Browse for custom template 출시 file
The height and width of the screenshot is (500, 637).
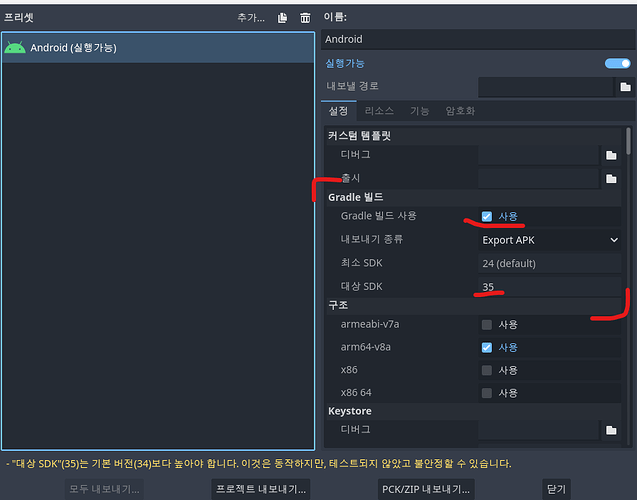pos(611,179)
